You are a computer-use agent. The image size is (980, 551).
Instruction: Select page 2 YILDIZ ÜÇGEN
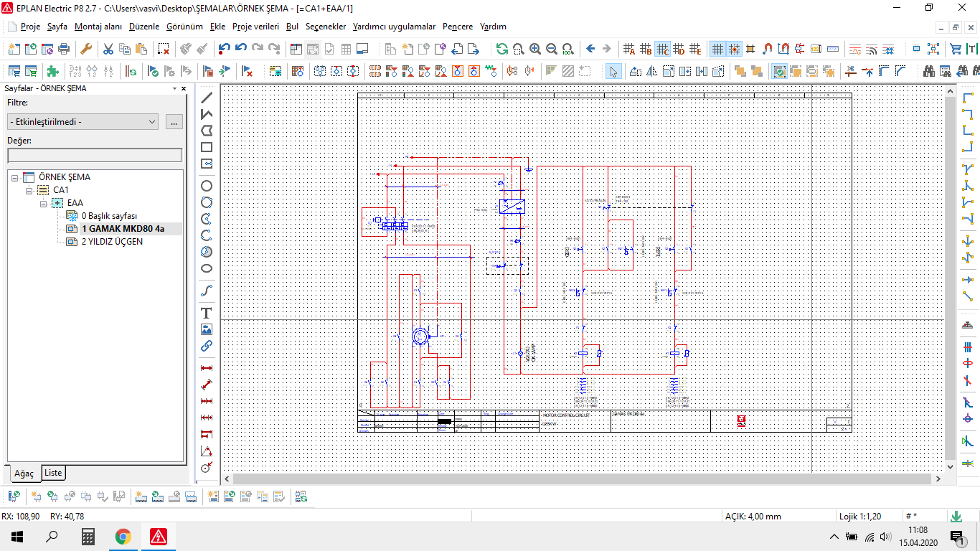point(112,242)
